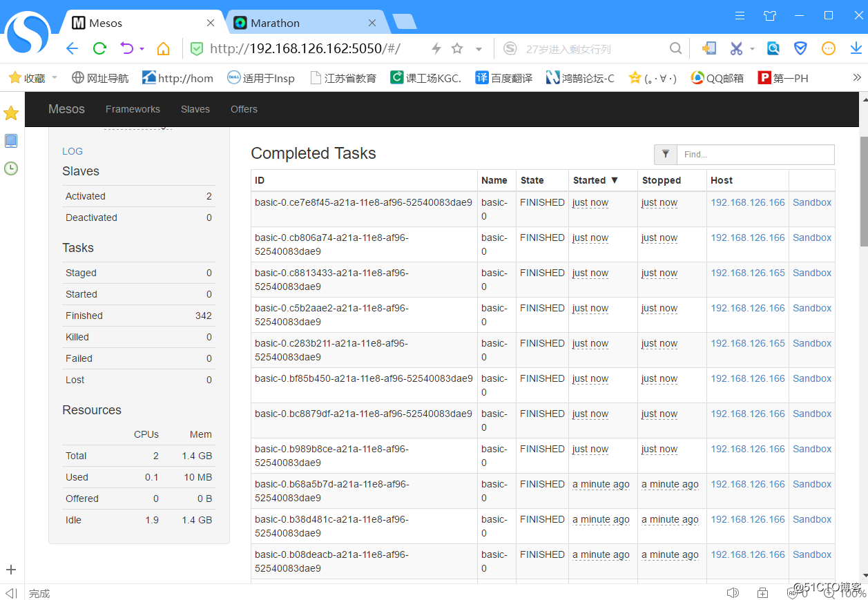The width and height of the screenshot is (868, 600).
Task: Click the status bar sound icon
Action: tap(733, 592)
